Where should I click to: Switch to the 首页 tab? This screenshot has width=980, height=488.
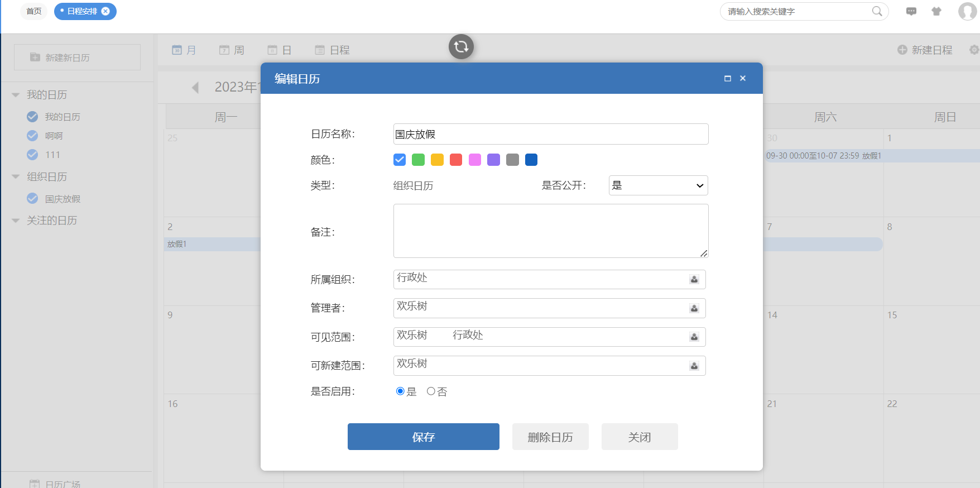(x=34, y=11)
